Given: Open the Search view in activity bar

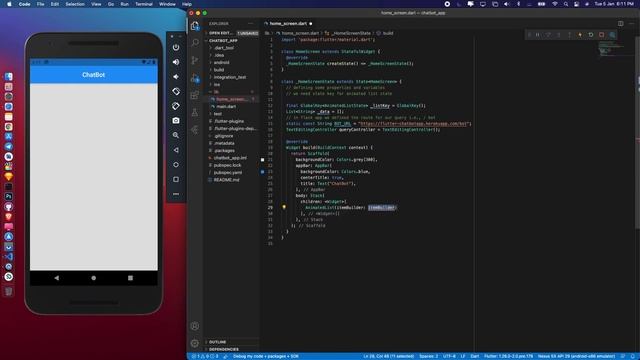Looking at the screenshot, I should coord(195,42).
